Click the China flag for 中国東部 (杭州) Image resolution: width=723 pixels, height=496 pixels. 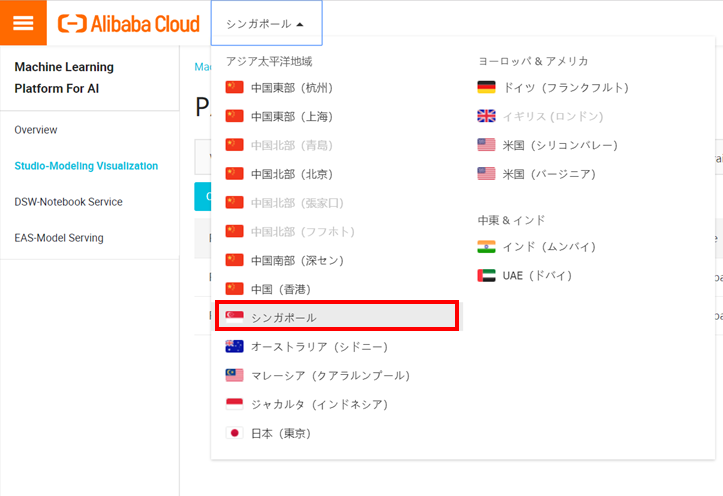pyautogui.click(x=234, y=87)
